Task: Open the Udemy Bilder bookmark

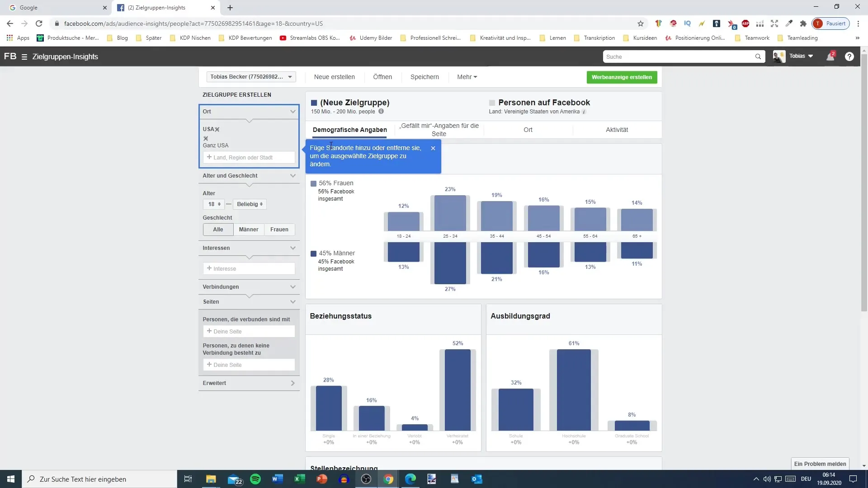Action: click(x=371, y=38)
